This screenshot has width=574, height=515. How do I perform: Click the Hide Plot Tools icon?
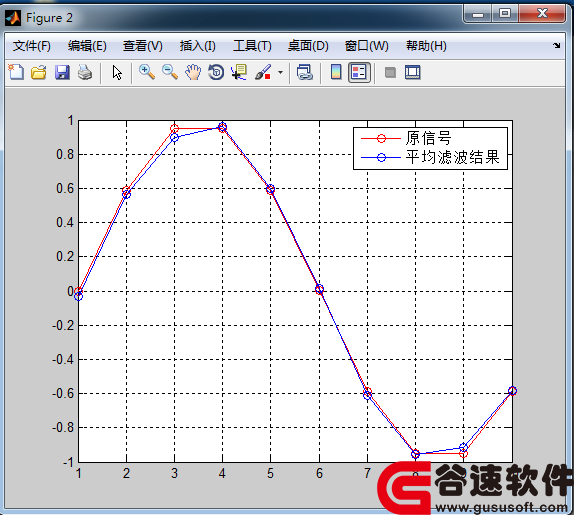click(x=390, y=72)
